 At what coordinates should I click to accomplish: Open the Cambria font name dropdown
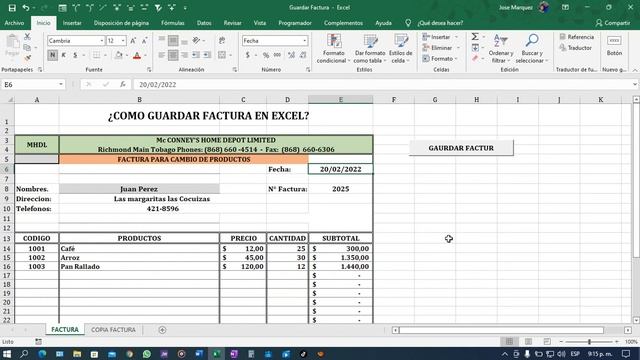pyautogui.click(x=102, y=41)
